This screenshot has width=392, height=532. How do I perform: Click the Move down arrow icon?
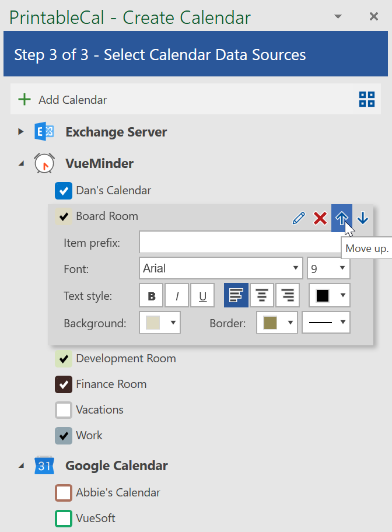363,218
